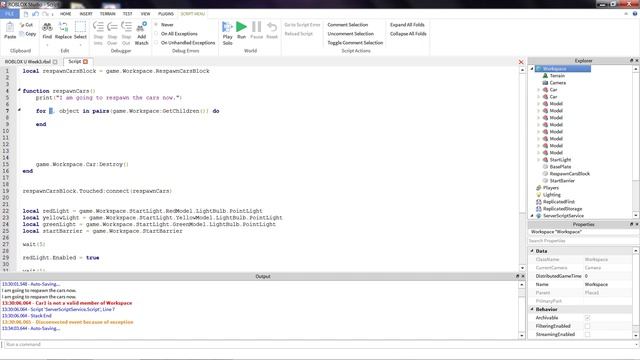The height and width of the screenshot is (360, 640).
Task: Click the red X closing the script editor
Action: (x=521, y=62)
